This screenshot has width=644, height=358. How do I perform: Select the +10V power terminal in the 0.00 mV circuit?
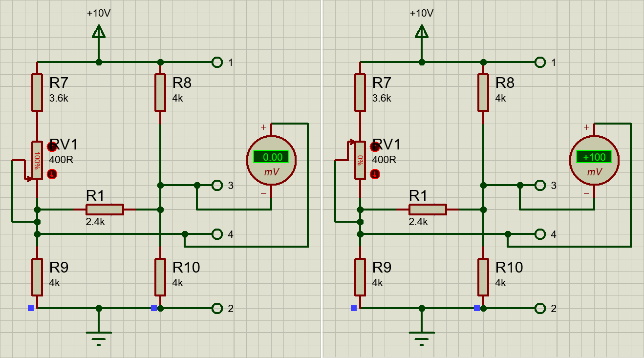(99, 32)
